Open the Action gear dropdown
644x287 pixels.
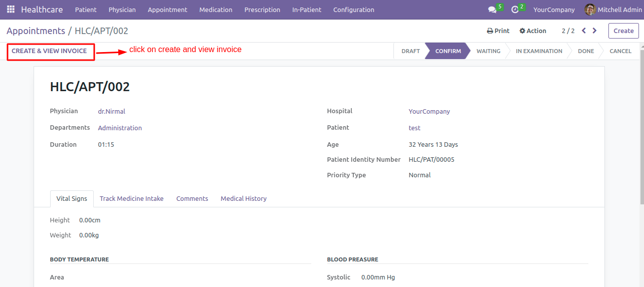pos(533,31)
